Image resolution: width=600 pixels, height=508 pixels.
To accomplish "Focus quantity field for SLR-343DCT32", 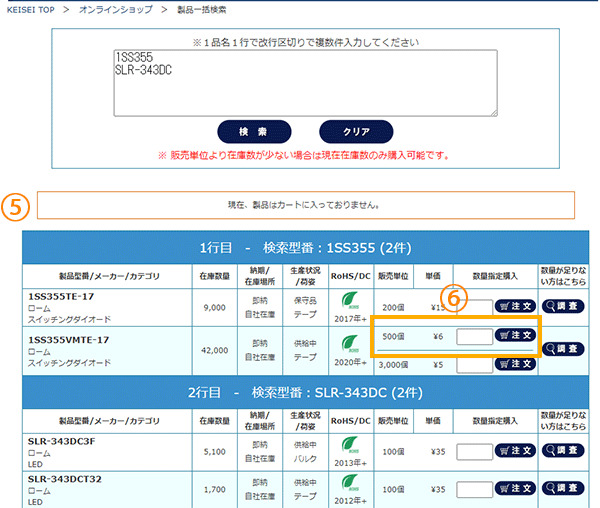I will pos(474,490).
